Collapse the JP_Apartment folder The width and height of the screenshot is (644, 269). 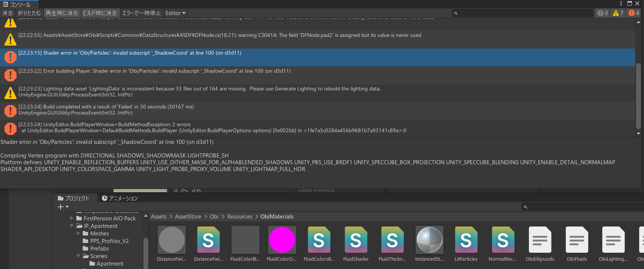click(x=72, y=226)
